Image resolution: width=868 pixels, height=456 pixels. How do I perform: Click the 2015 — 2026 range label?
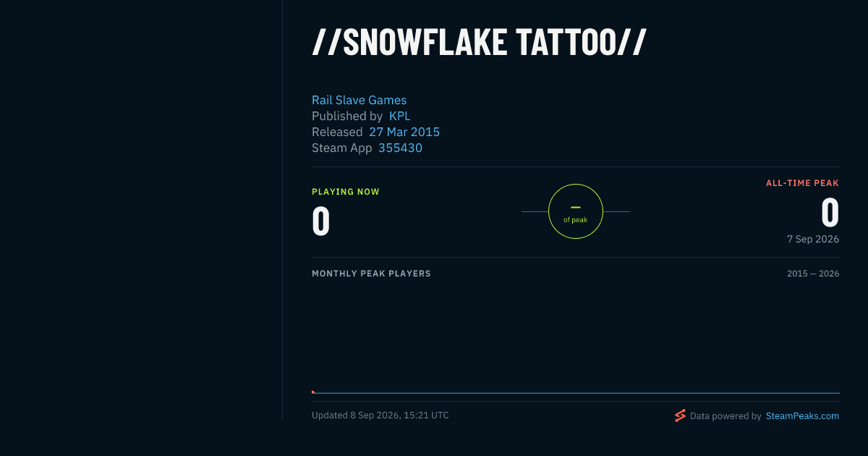tap(813, 274)
